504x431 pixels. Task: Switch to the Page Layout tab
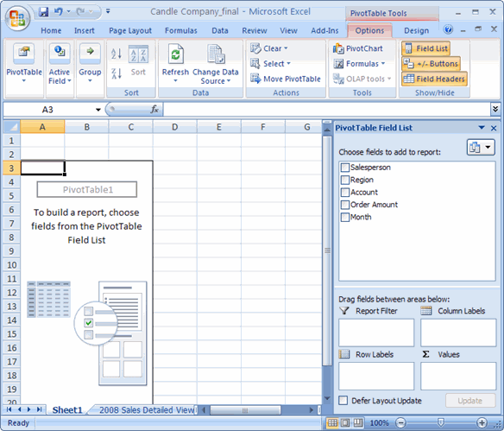129,30
